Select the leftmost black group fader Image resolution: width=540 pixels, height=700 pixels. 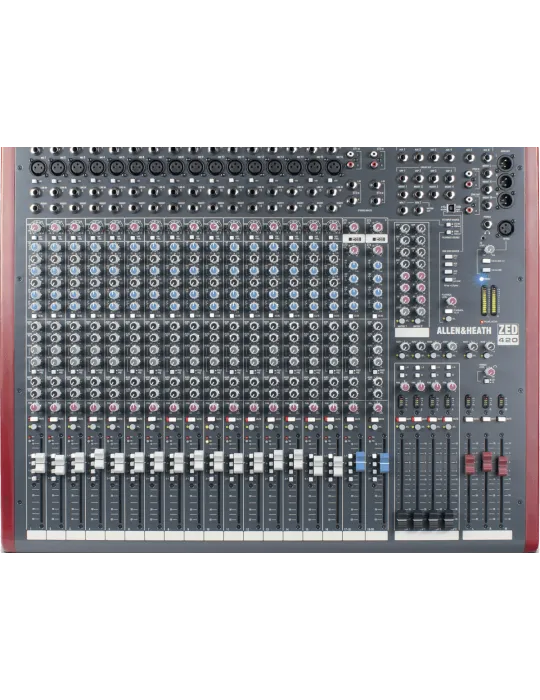click(402, 521)
